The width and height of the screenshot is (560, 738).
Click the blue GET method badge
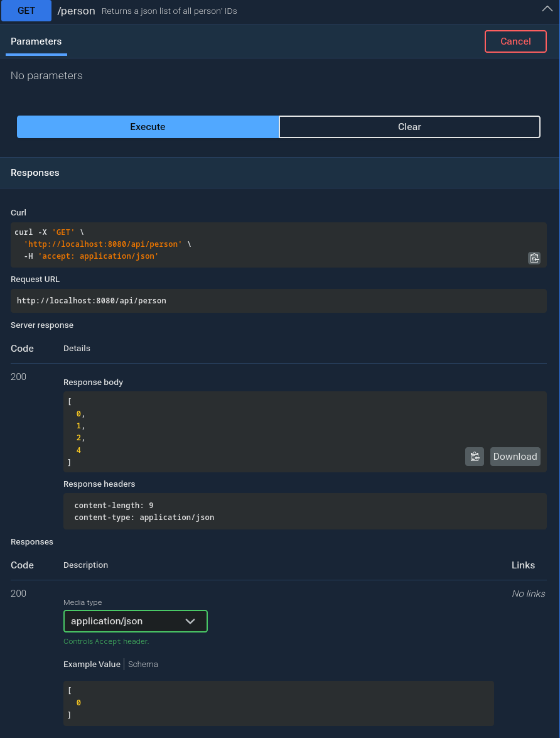[x=26, y=11]
